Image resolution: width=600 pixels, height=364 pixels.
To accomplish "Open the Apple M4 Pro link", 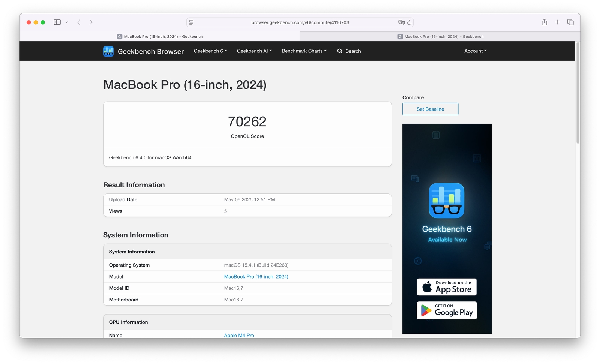I will click(239, 335).
